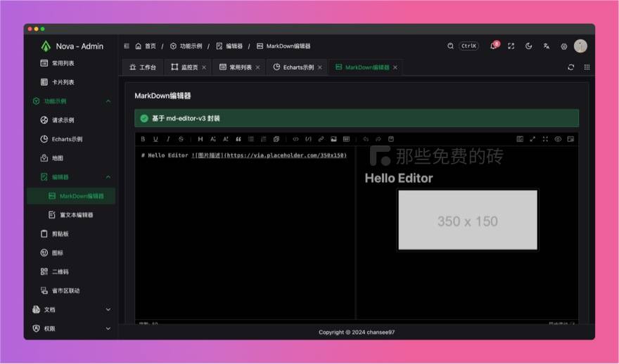619x364 pixels.
Task: Open the heading (H) options in the toolbar
Action: tap(200, 139)
